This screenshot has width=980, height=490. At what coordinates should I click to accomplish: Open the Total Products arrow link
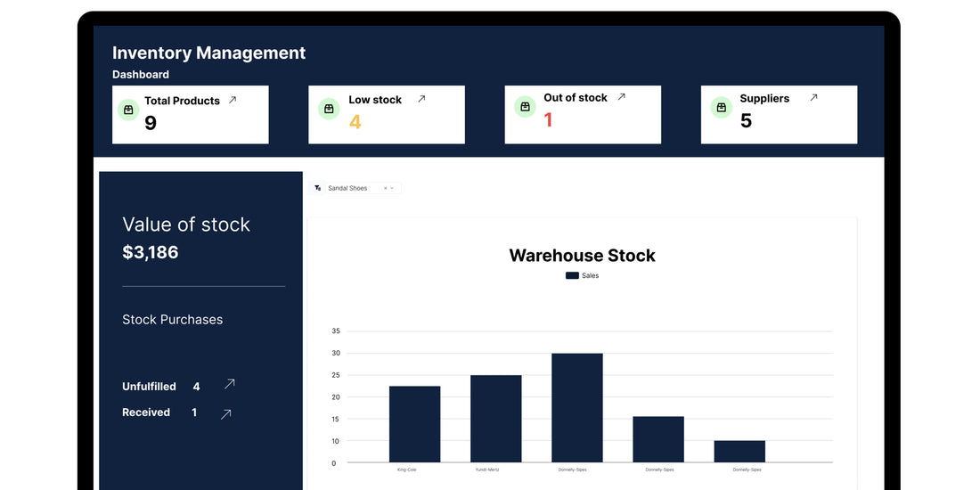point(233,101)
